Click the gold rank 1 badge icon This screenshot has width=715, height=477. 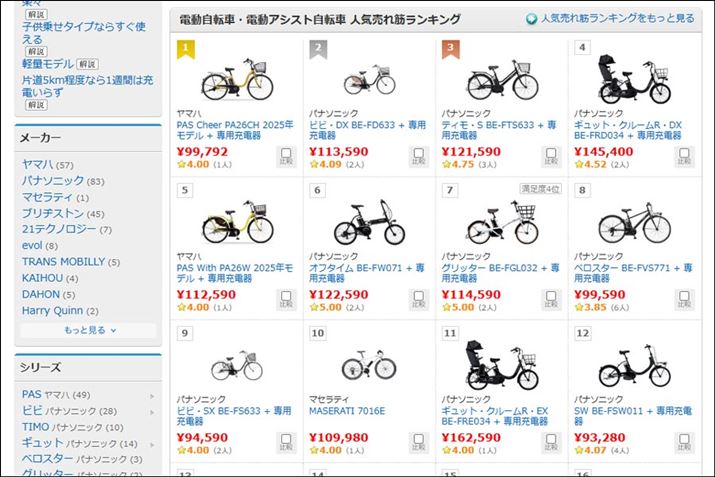point(186,47)
